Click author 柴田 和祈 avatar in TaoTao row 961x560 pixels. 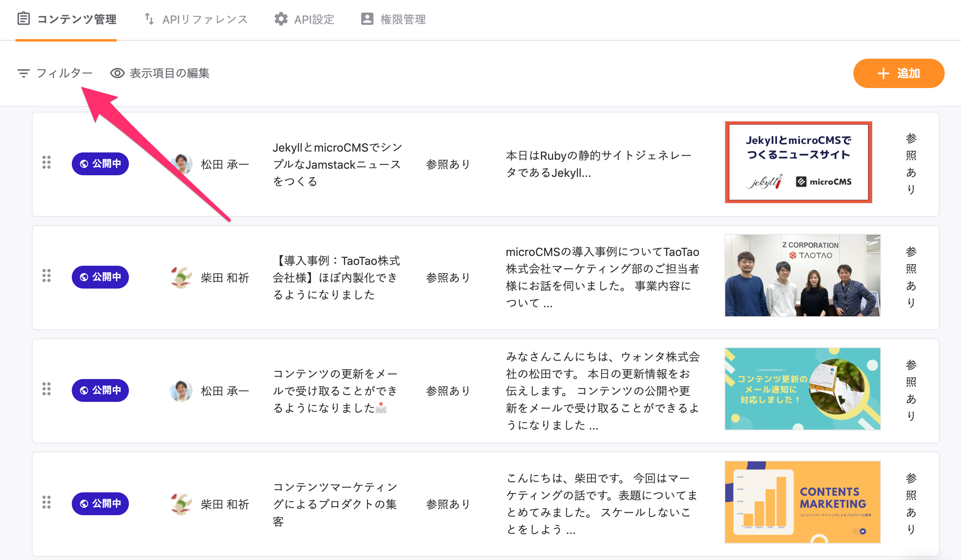click(x=181, y=277)
